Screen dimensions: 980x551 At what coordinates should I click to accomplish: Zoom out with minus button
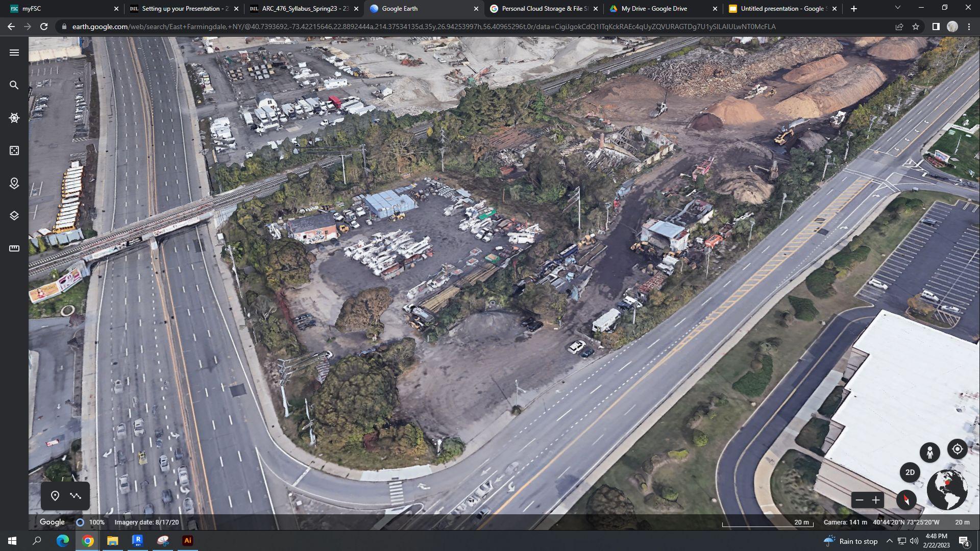tap(860, 500)
